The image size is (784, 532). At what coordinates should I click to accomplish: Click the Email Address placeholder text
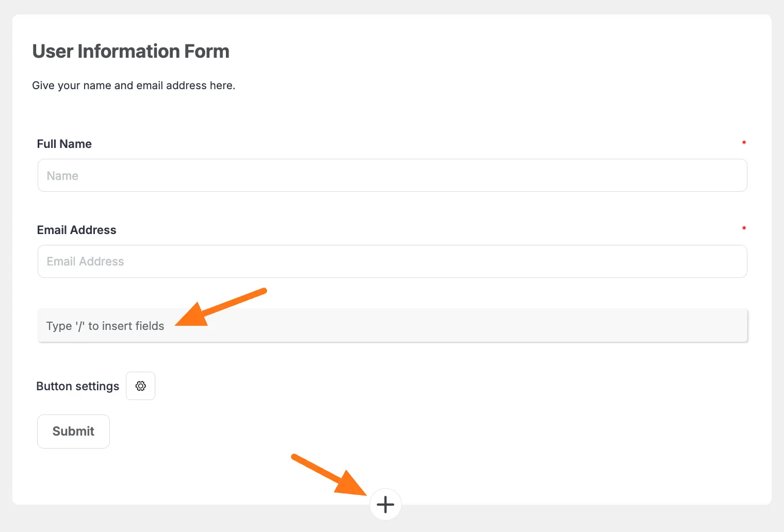click(x=85, y=261)
